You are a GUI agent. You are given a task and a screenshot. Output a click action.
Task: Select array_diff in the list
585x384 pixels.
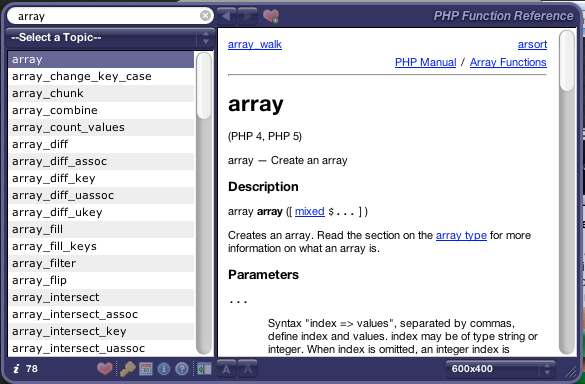click(101, 144)
